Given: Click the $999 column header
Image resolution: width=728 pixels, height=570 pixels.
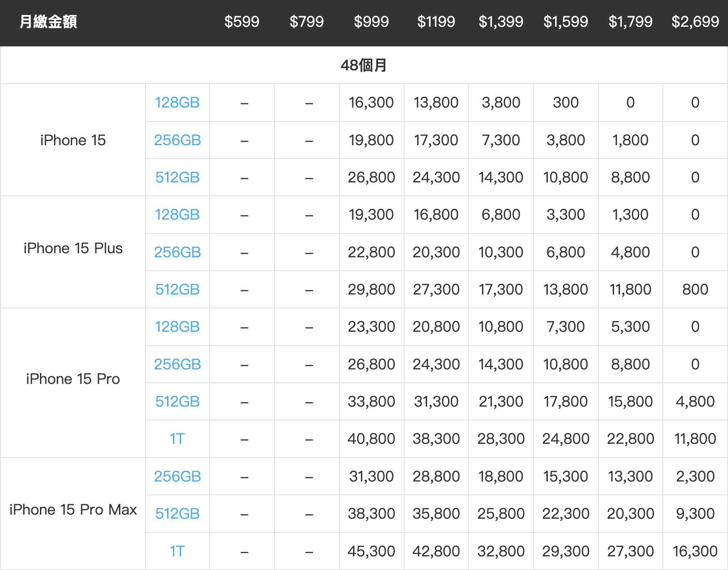Looking at the screenshot, I should pyautogui.click(x=371, y=22).
